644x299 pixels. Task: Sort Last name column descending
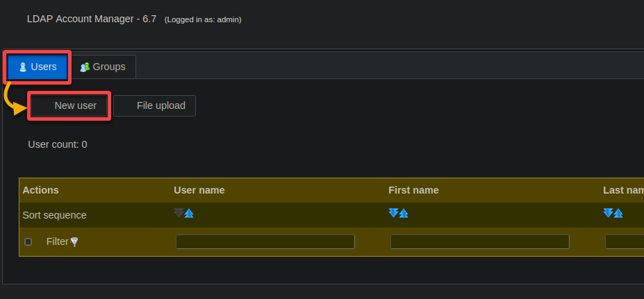[609, 213]
